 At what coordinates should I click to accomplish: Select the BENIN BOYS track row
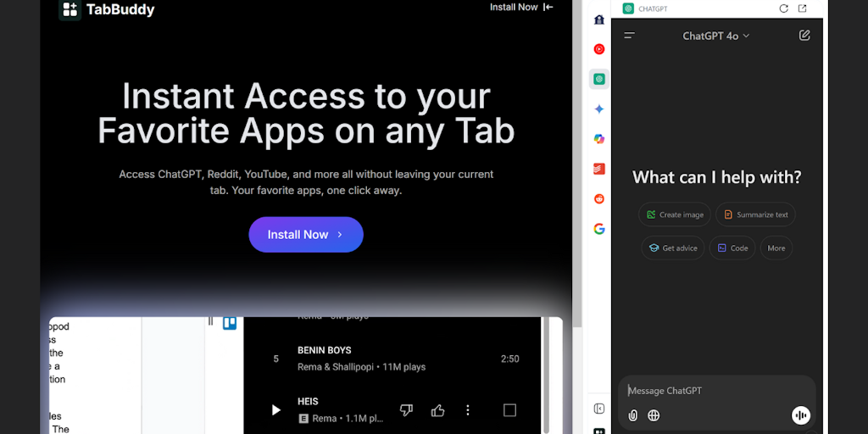pyautogui.click(x=392, y=359)
